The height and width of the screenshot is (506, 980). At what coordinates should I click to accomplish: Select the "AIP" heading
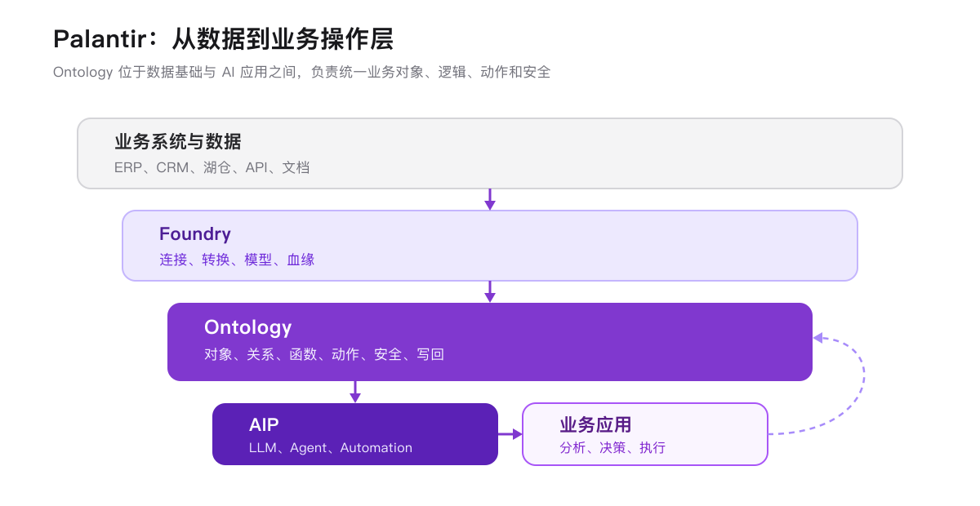pyautogui.click(x=264, y=424)
